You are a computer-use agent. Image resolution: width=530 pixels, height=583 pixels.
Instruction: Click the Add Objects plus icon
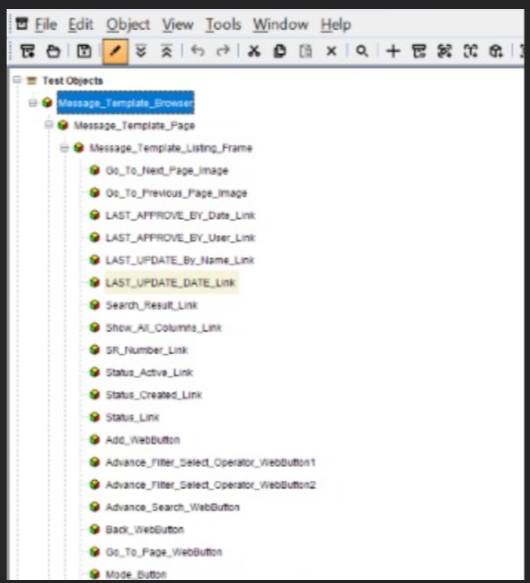[393, 51]
